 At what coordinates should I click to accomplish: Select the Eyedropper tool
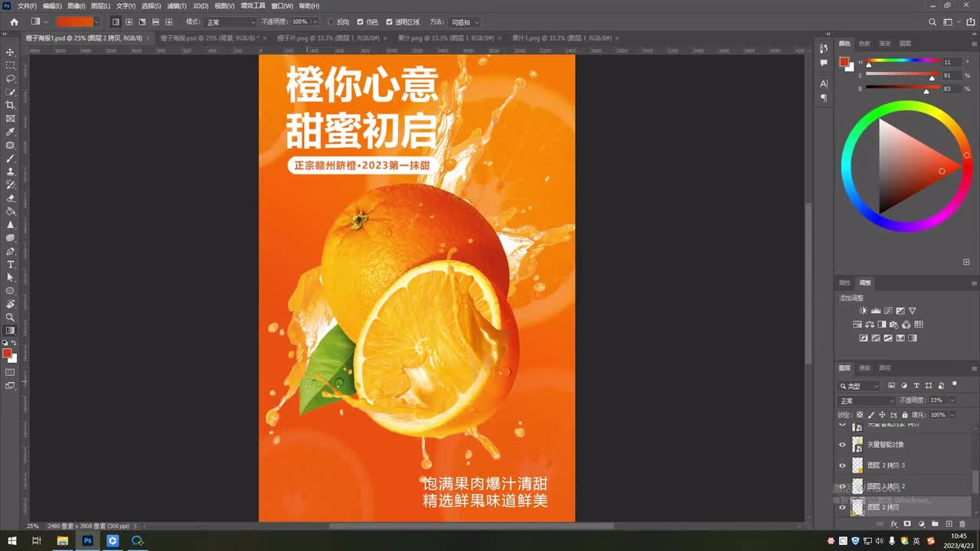point(11,132)
